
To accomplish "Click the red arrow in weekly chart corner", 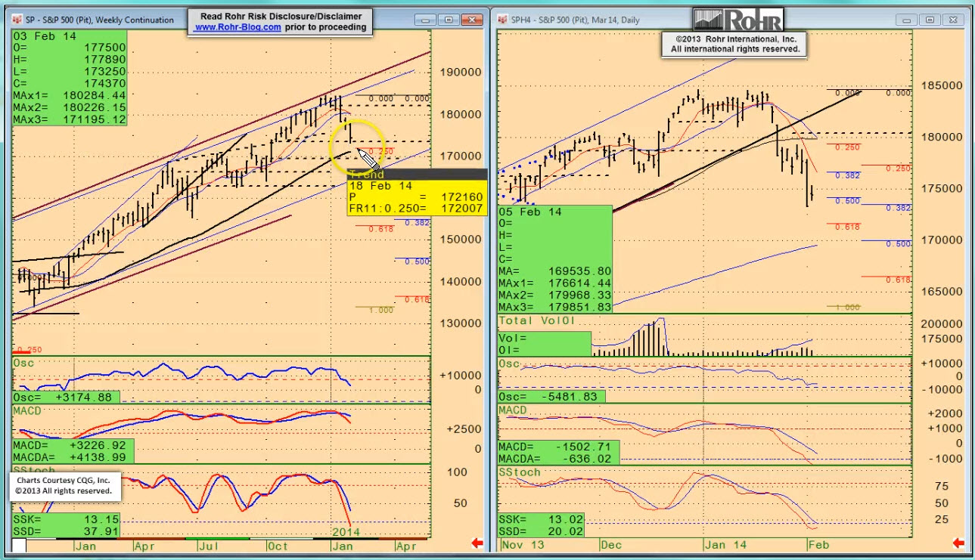I will [x=477, y=543].
